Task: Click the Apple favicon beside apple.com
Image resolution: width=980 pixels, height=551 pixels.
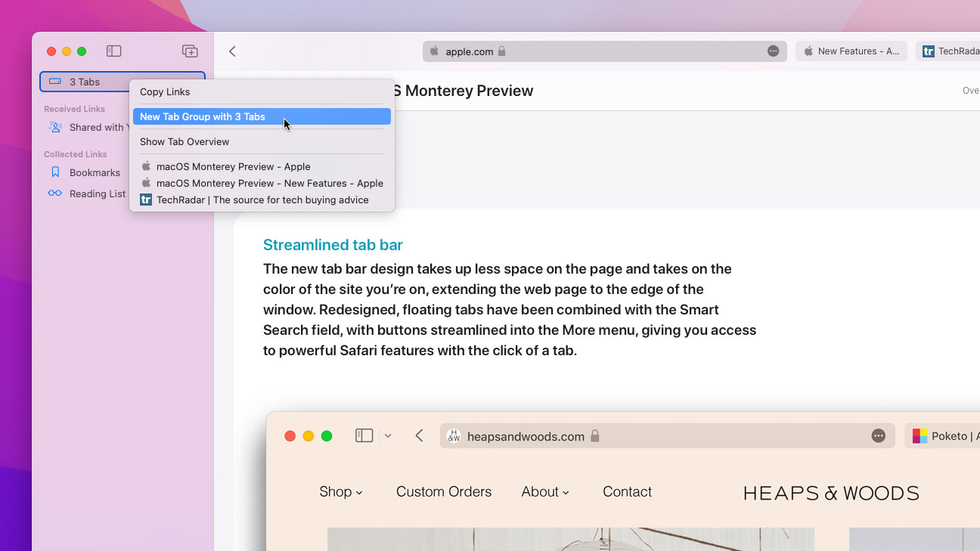Action: pyautogui.click(x=434, y=51)
